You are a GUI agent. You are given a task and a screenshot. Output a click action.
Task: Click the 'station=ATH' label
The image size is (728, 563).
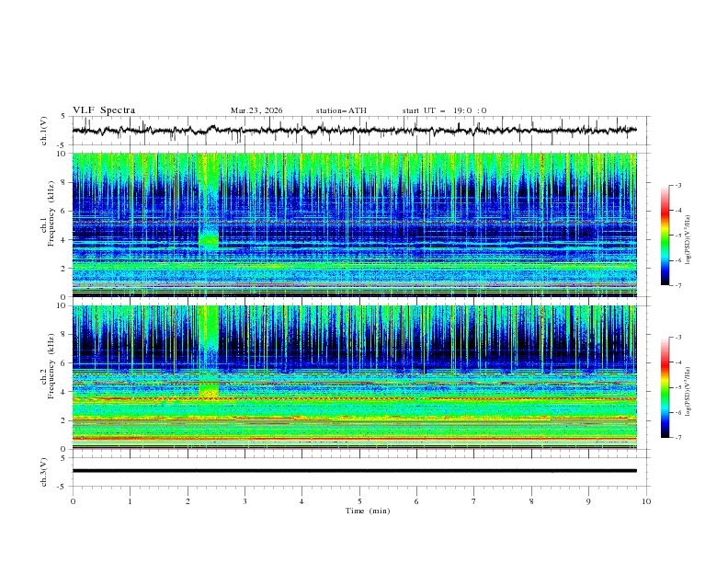(341, 110)
